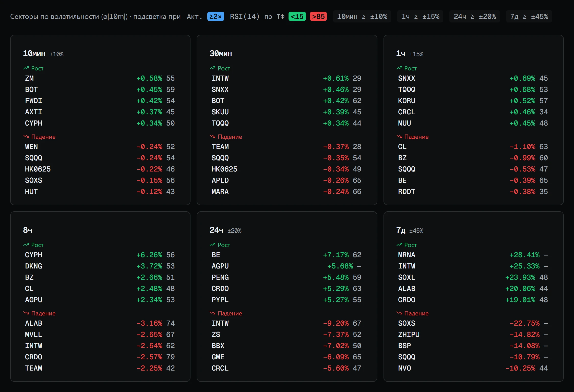This screenshot has width=574, height=392.
Task: Select the 10мин ≥ ±10% threshold chip
Action: pyautogui.click(x=362, y=17)
